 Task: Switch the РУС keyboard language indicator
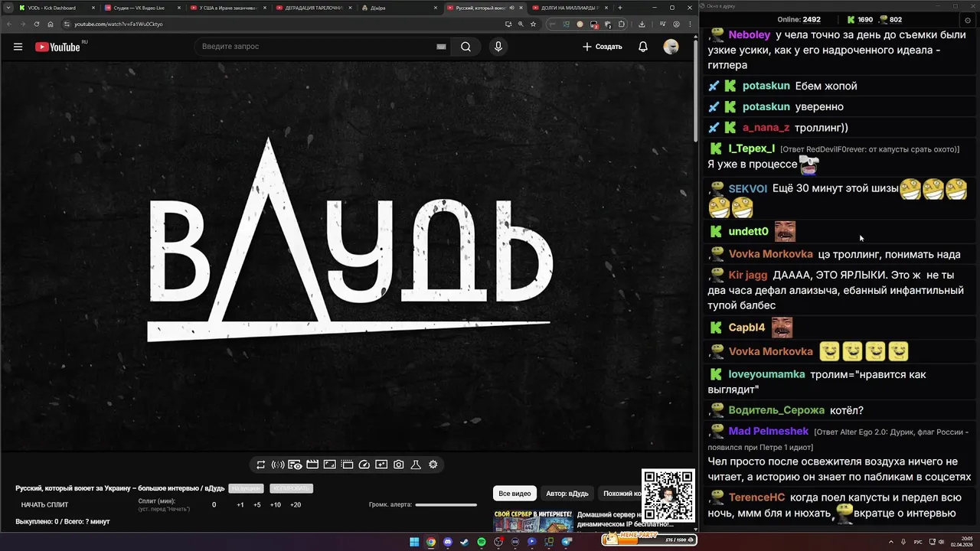(x=919, y=542)
